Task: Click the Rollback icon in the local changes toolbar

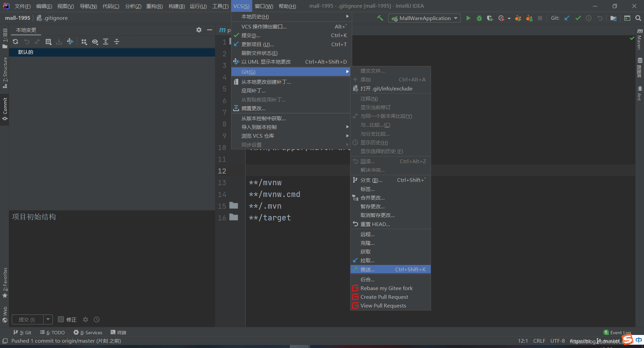Action: [26, 42]
